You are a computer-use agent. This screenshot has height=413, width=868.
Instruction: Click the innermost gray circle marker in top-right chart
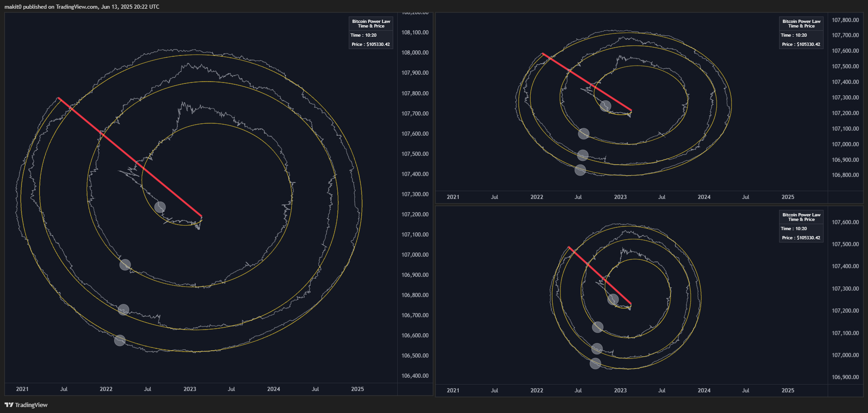tap(605, 106)
